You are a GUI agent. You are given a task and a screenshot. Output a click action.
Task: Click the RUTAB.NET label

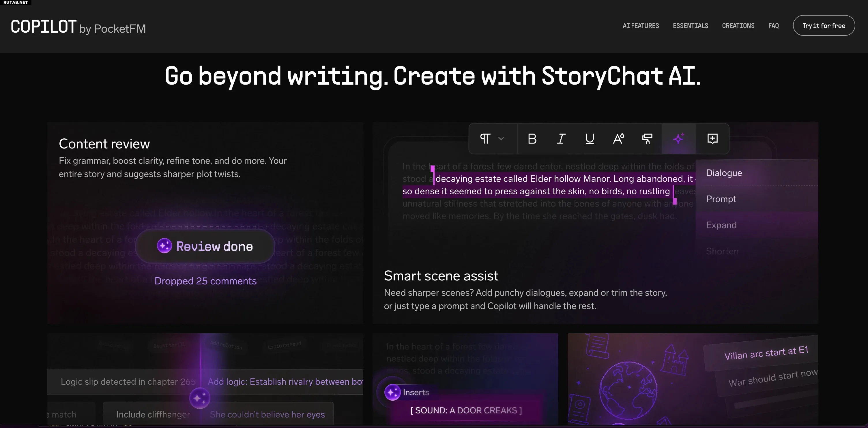16,2
